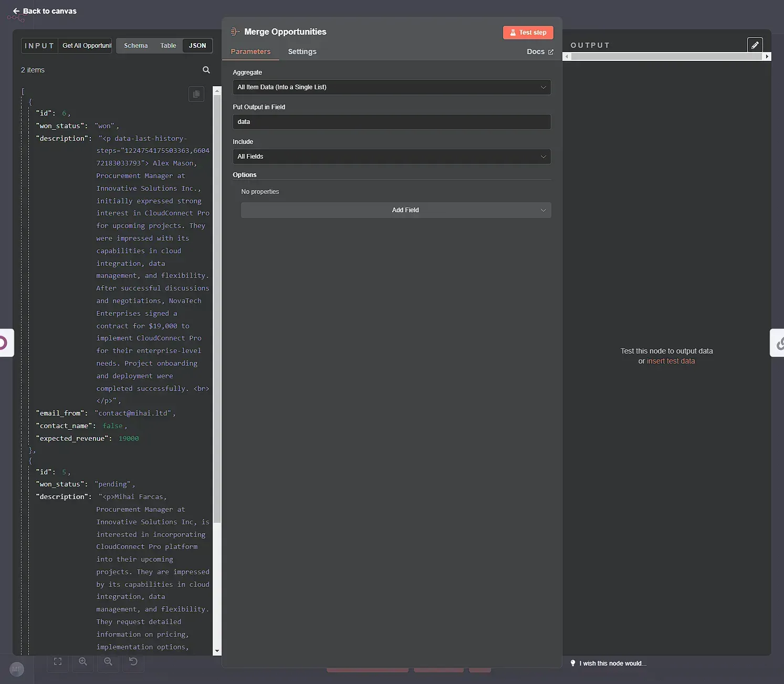784x684 pixels.
Task: Click the Back to canvas arrow
Action: pos(16,11)
